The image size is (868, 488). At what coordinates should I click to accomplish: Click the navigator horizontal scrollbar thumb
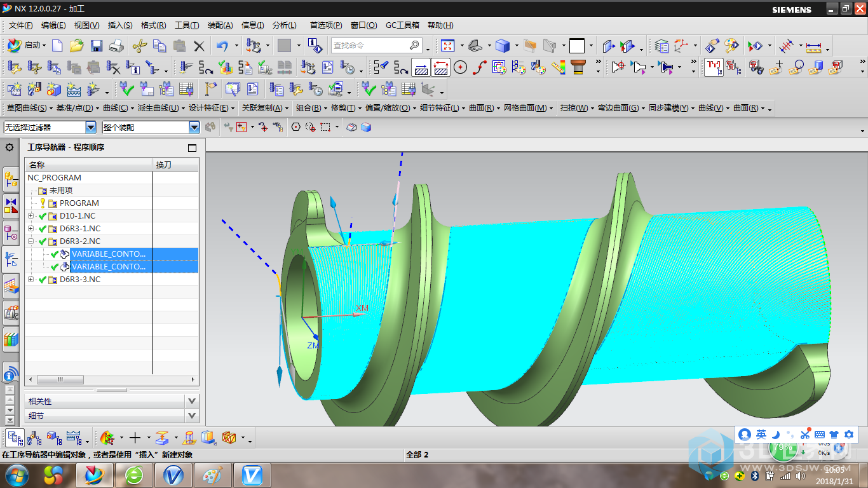[60, 379]
